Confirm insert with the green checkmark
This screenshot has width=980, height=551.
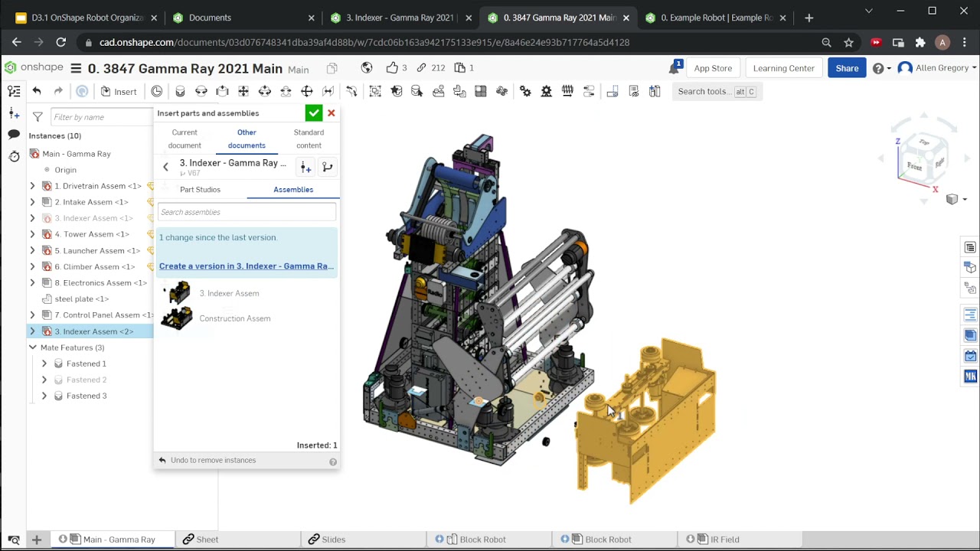pyautogui.click(x=313, y=113)
